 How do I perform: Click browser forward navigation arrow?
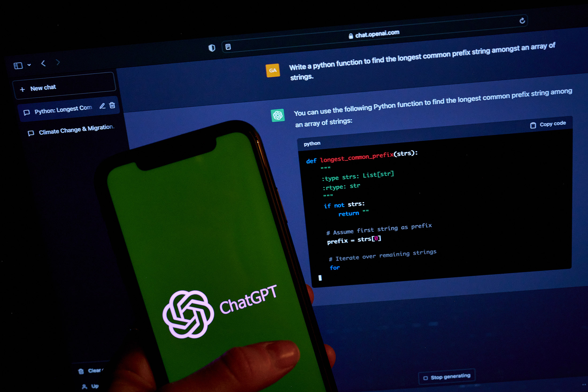pyautogui.click(x=58, y=63)
